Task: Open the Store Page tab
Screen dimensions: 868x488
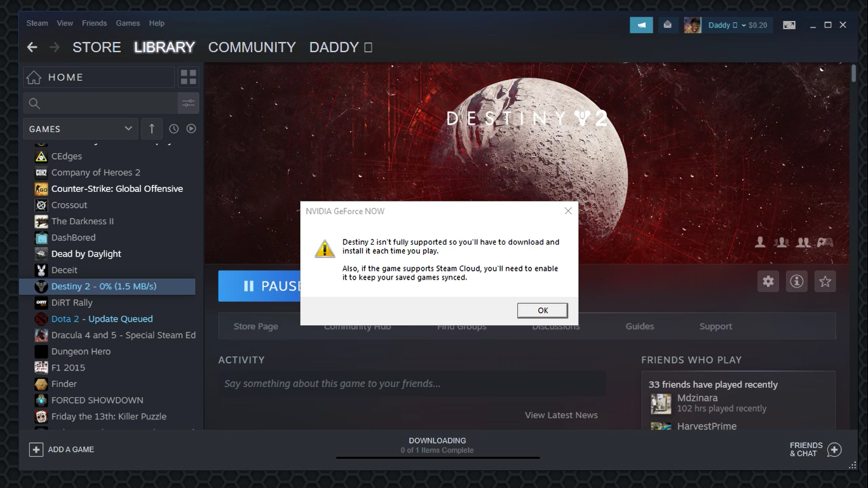Action: pos(255,327)
